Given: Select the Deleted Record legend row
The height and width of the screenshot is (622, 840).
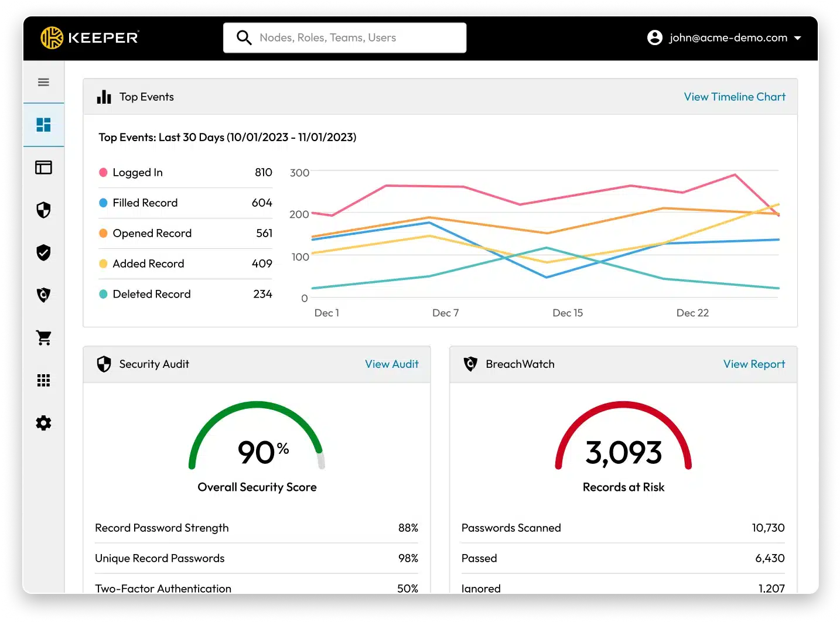Looking at the screenshot, I should coord(151,294).
